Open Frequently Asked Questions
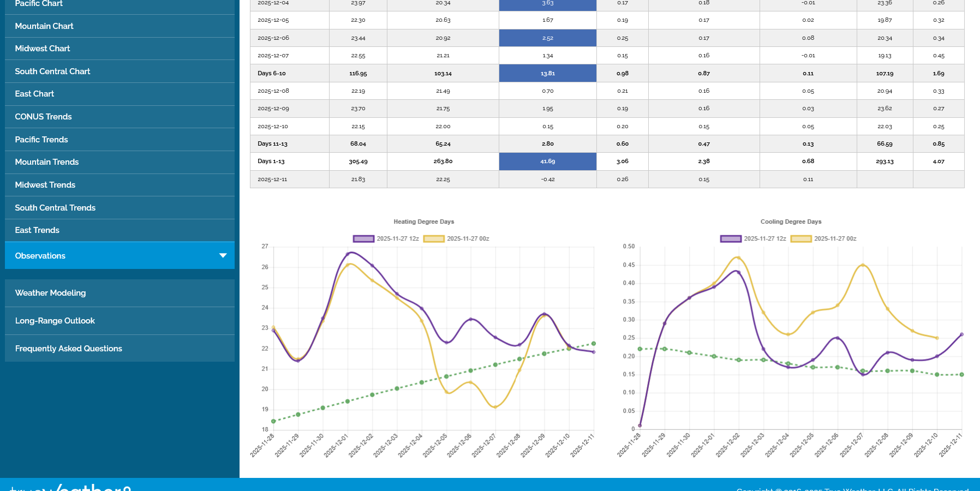This screenshot has height=491, width=980. click(x=69, y=349)
